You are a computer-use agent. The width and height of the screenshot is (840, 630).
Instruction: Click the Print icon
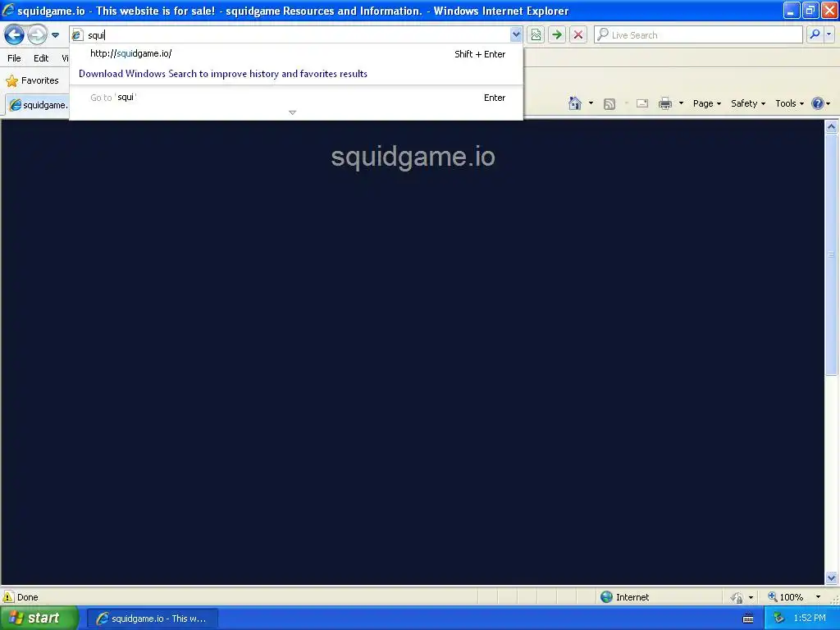(665, 104)
